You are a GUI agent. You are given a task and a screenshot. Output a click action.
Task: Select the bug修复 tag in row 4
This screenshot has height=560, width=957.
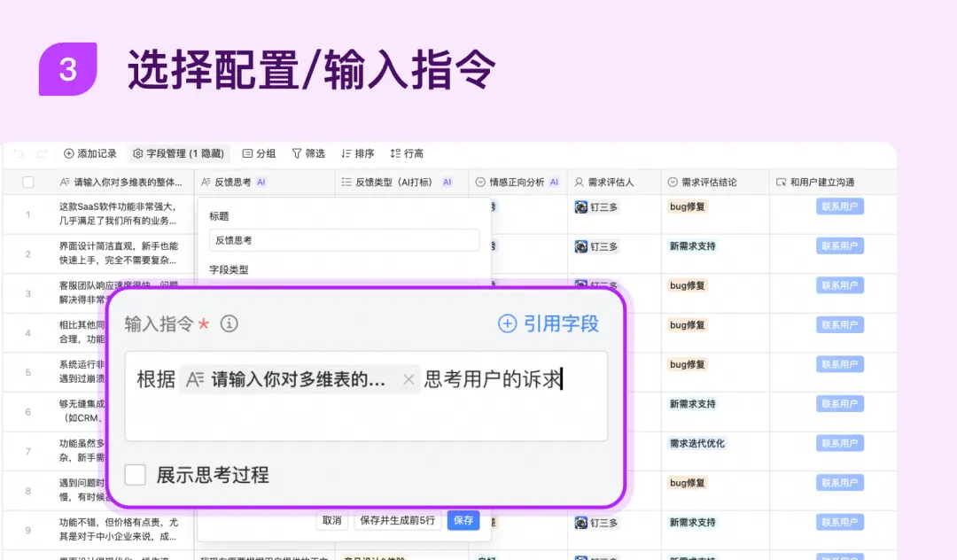pyautogui.click(x=688, y=325)
